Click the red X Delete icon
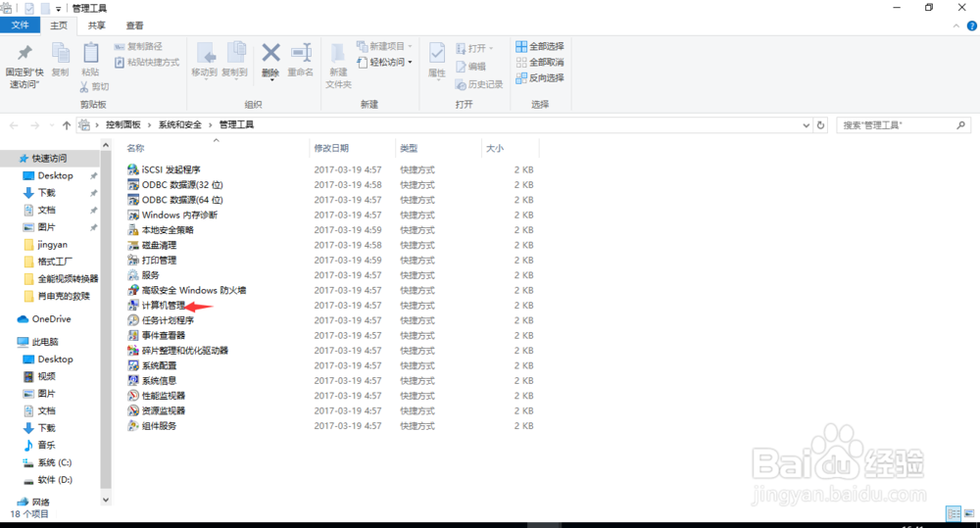 [x=270, y=53]
